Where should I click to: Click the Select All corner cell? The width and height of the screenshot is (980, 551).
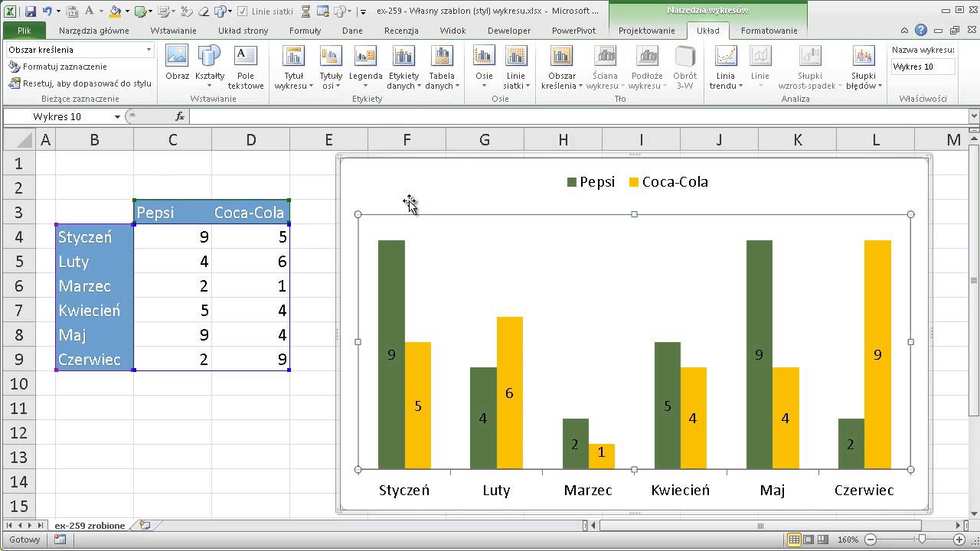tap(19, 139)
